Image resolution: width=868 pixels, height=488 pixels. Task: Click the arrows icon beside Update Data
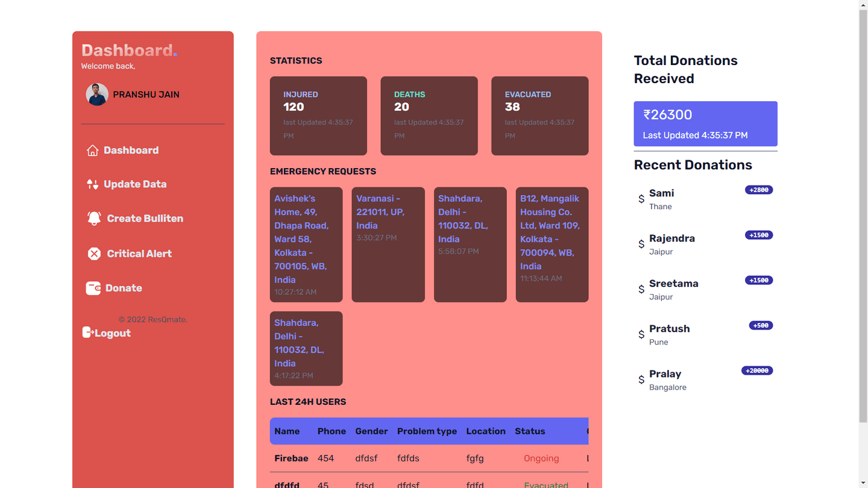pos(92,184)
